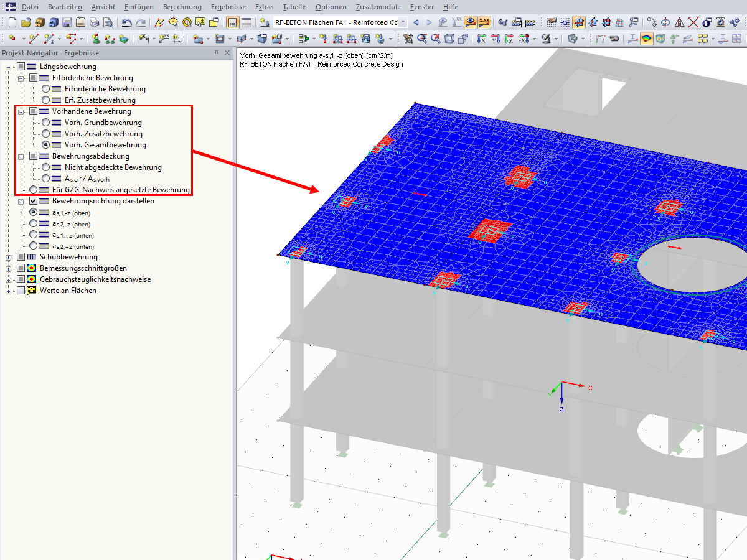Open the Berechnung menu
The image size is (747, 560).
tap(182, 7)
